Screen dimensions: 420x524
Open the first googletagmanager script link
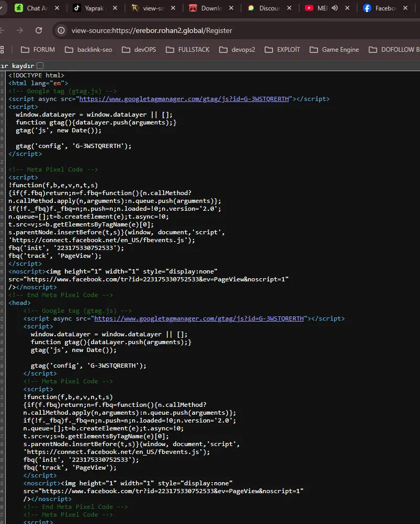click(x=183, y=99)
